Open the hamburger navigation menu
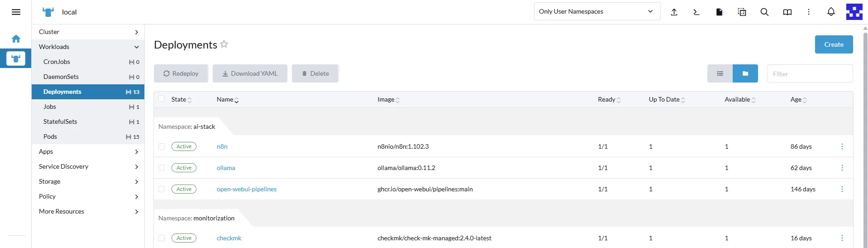This screenshot has width=868, height=248. point(16,12)
